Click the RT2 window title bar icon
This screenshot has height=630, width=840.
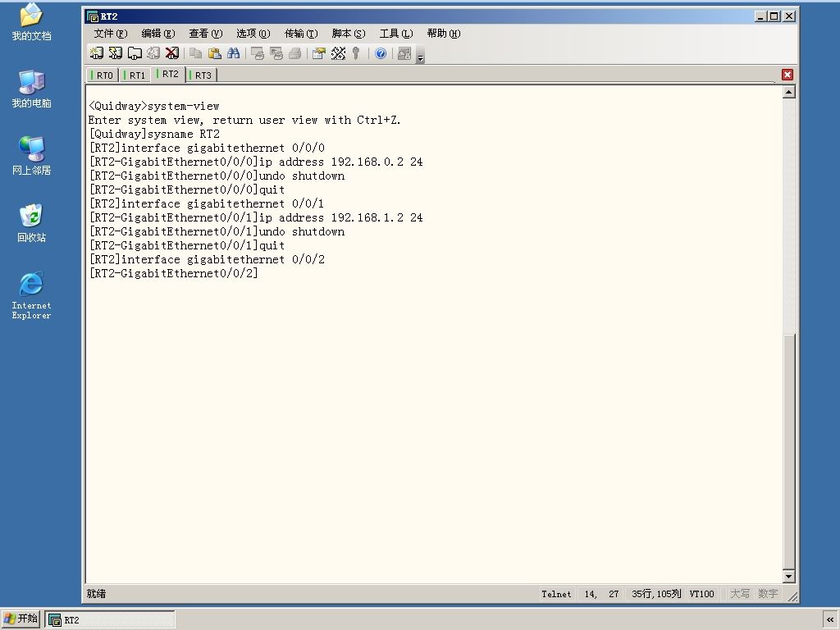point(93,16)
